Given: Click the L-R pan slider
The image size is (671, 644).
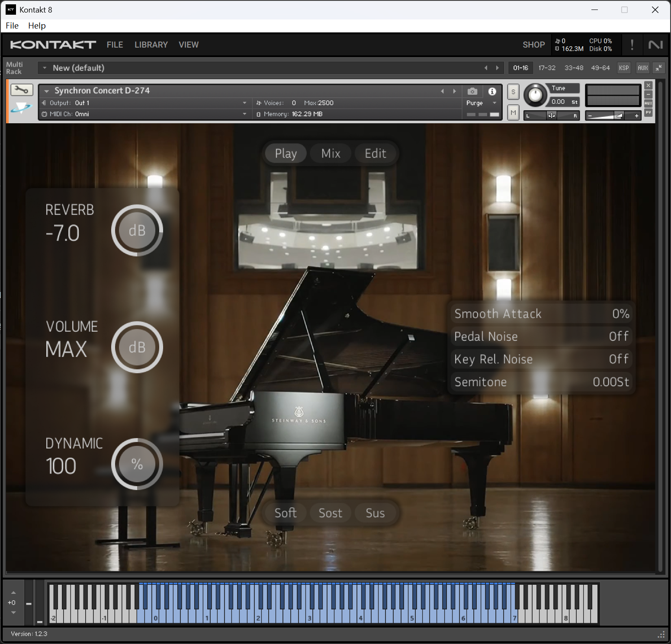Looking at the screenshot, I should click(552, 115).
